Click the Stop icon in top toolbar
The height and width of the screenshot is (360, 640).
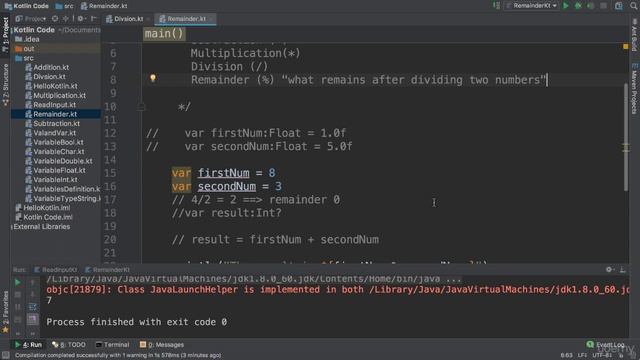point(603,6)
